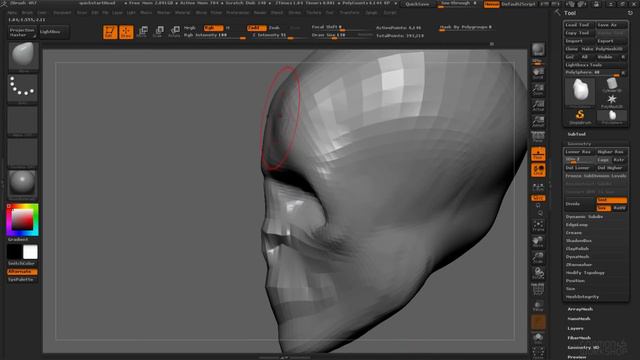This screenshot has width=640, height=360.
Task: Adjust the See-through slider
Action: point(457,4)
